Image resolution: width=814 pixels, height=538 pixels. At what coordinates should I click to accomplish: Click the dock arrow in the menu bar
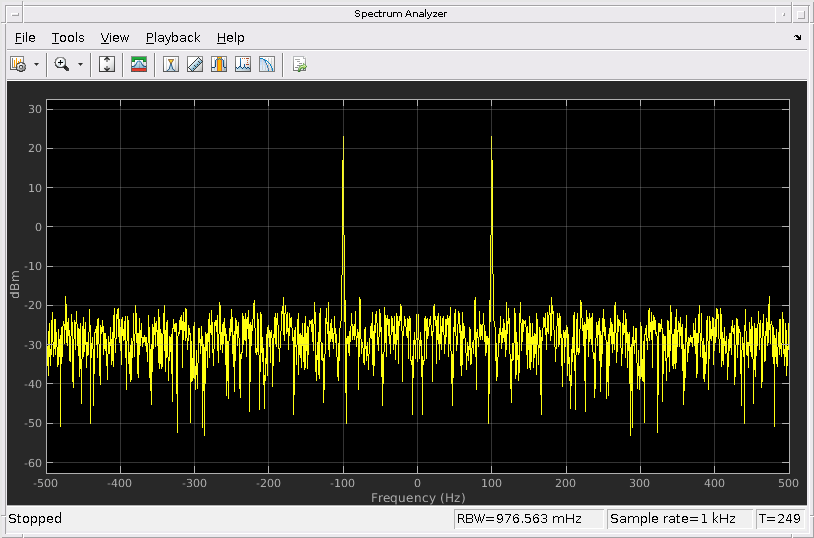(x=797, y=37)
